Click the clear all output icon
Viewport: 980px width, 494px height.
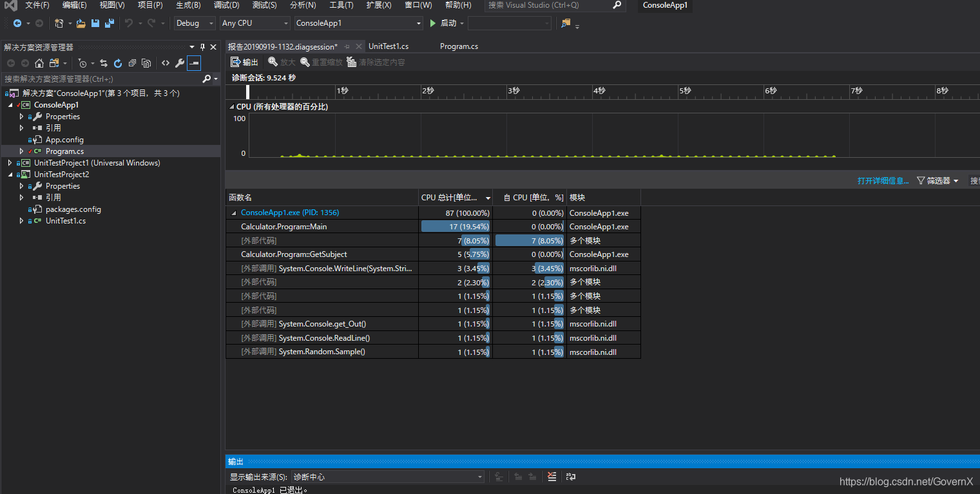click(x=552, y=477)
